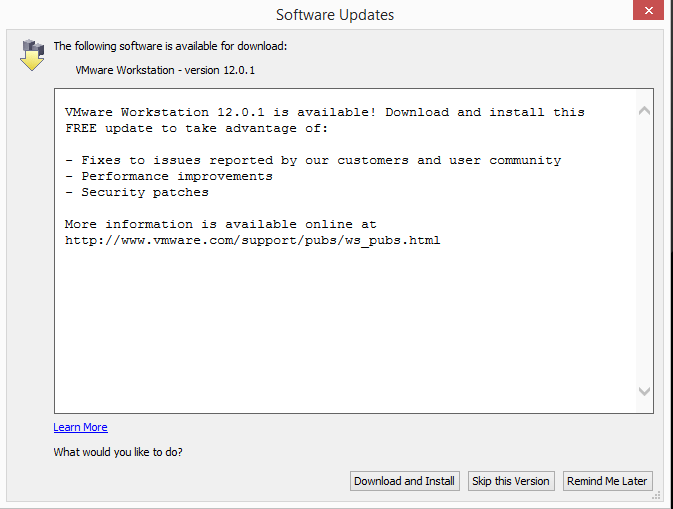Click the yellow download arrow icon

(33, 55)
